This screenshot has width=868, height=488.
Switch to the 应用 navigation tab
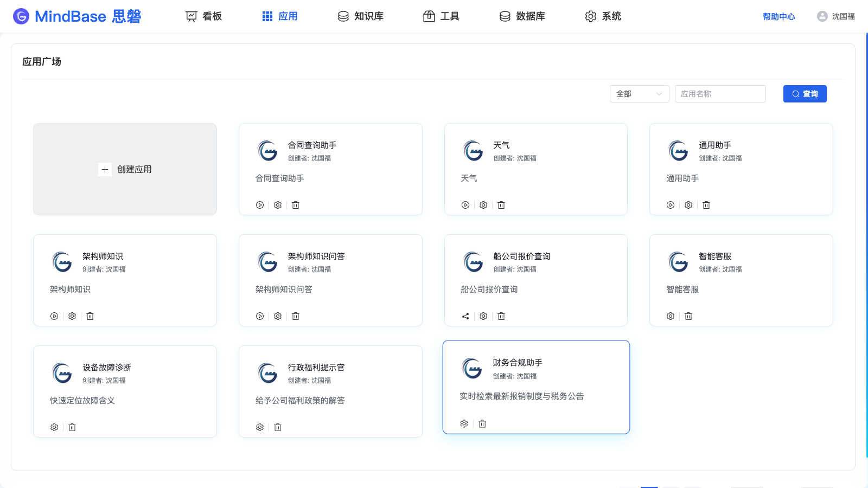coord(280,16)
